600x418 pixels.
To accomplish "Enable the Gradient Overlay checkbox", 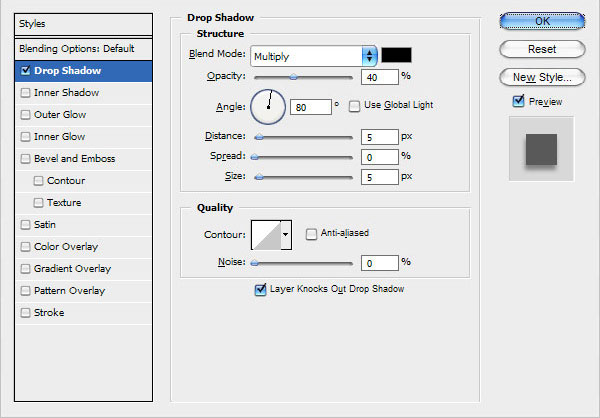I will pos(25,269).
